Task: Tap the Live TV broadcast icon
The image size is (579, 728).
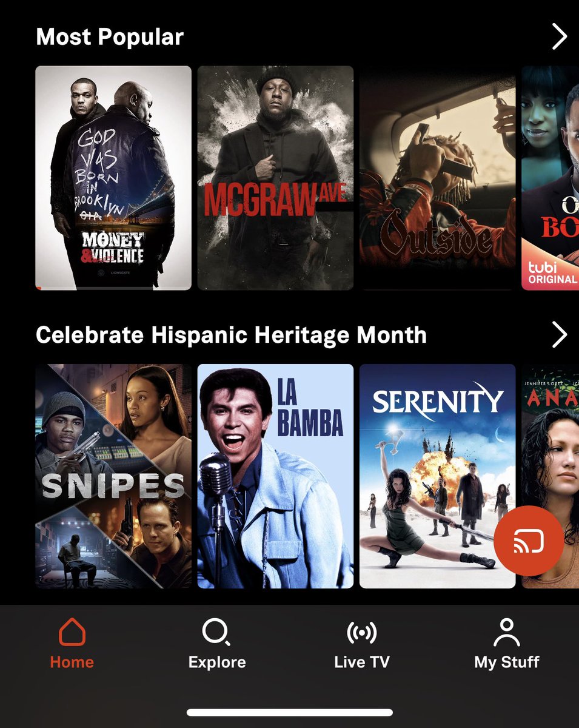Action: click(x=362, y=633)
